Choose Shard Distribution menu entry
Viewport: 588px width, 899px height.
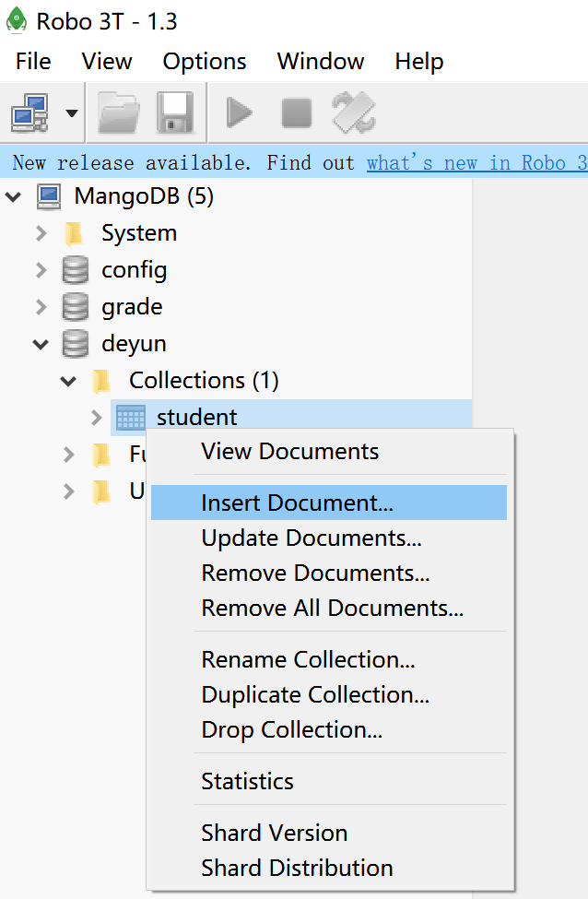pyautogui.click(x=329, y=868)
